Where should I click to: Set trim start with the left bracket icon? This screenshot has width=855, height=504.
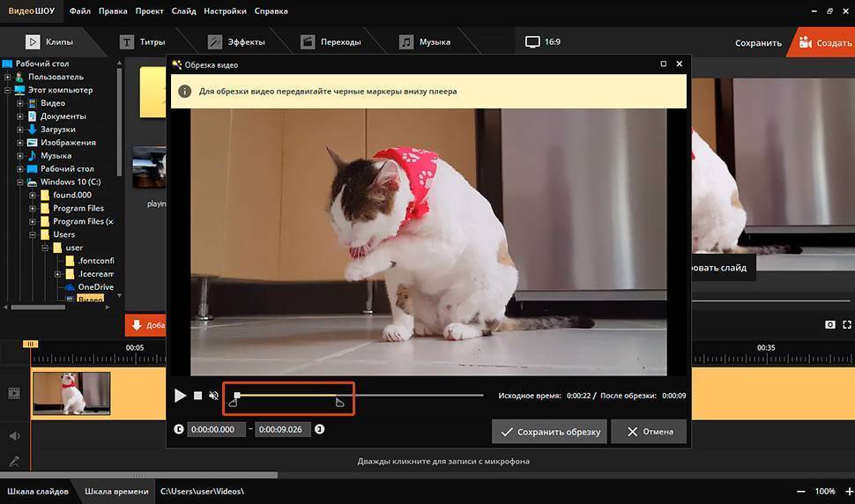(x=179, y=430)
